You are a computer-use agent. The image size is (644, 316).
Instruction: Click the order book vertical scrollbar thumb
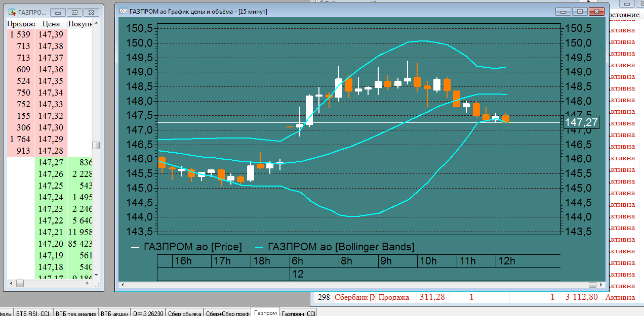pos(96,145)
